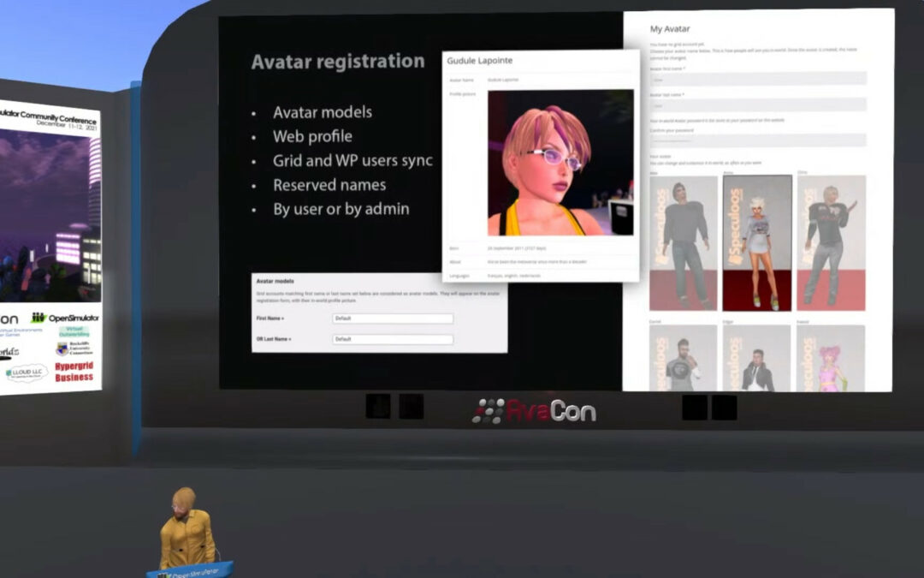Image resolution: width=924 pixels, height=578 pixels.
Task: Select the presenter avatar in the yellow jacket
Action: [187, 527]
